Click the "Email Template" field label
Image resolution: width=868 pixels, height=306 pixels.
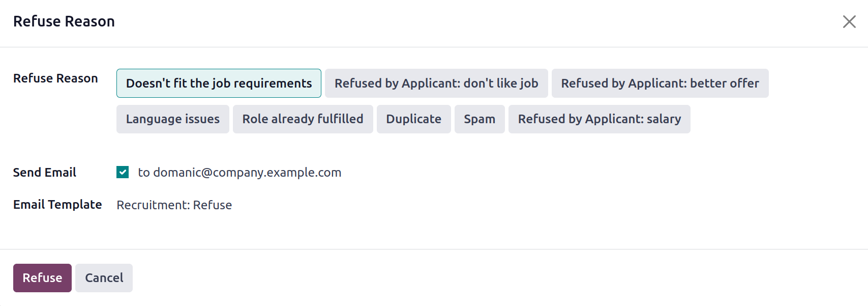point(57,205)
